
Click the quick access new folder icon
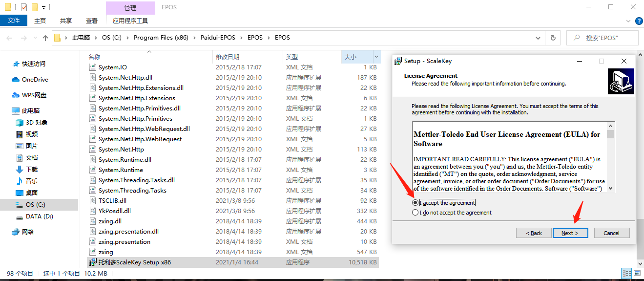[x=35, y=7]
